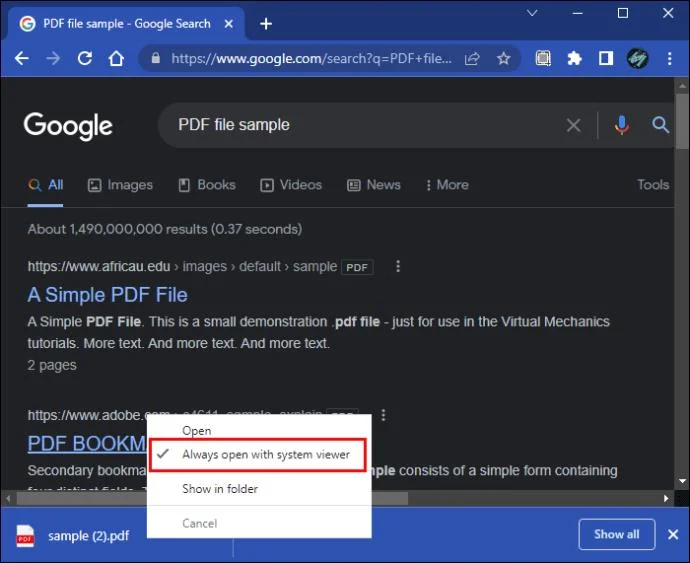Clear the search box text
Image resolution: width=690 pixels, height=563 pixels.
point(573,125)
